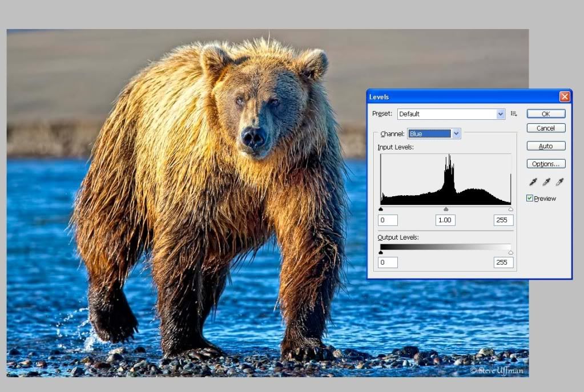Click the input shadow black slider
Image resolution: width=584 pixels, height=392 pixels.
tap(381, 209)
